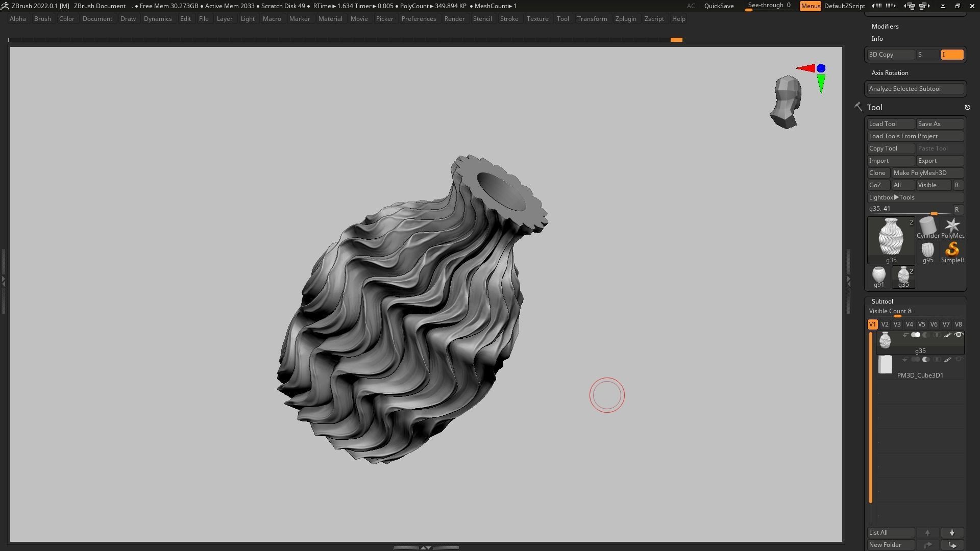Show the hidden PM3D_Cube3D1 subtool
Image resolution: width=980 pixels, height=551 pixels.
pyautogui.click(x=959, y=360)
